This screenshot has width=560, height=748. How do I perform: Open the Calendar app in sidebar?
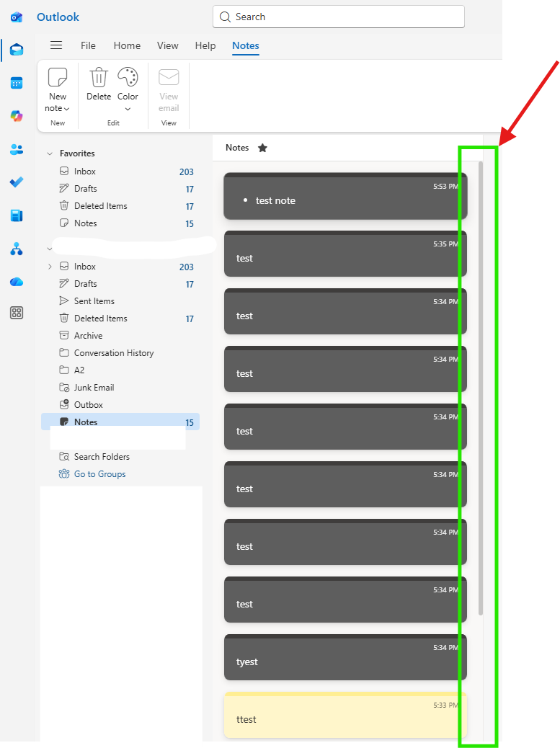pos(17,83)
